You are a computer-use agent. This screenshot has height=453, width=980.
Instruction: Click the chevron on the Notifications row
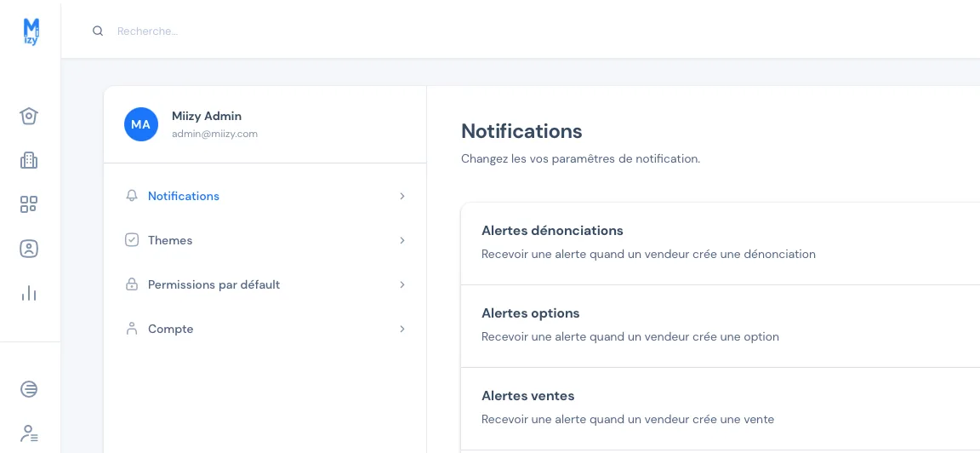click(402, 196)
